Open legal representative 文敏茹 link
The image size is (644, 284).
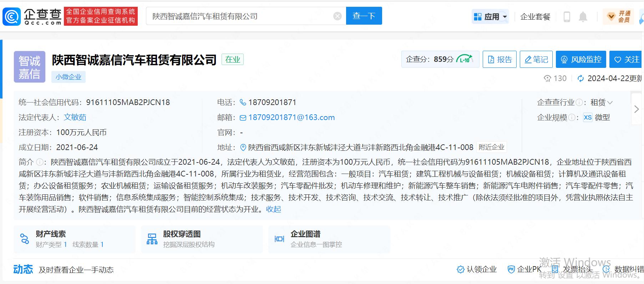(75, 117)
